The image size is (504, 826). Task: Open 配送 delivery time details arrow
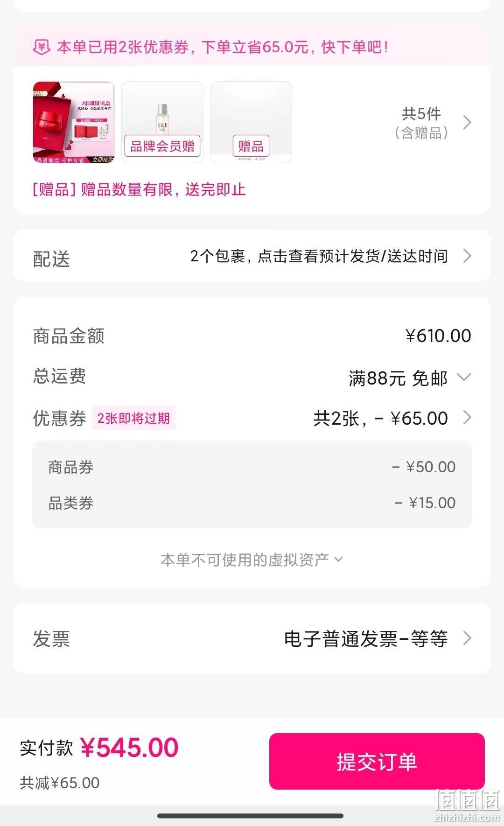[x=467, y=256]
